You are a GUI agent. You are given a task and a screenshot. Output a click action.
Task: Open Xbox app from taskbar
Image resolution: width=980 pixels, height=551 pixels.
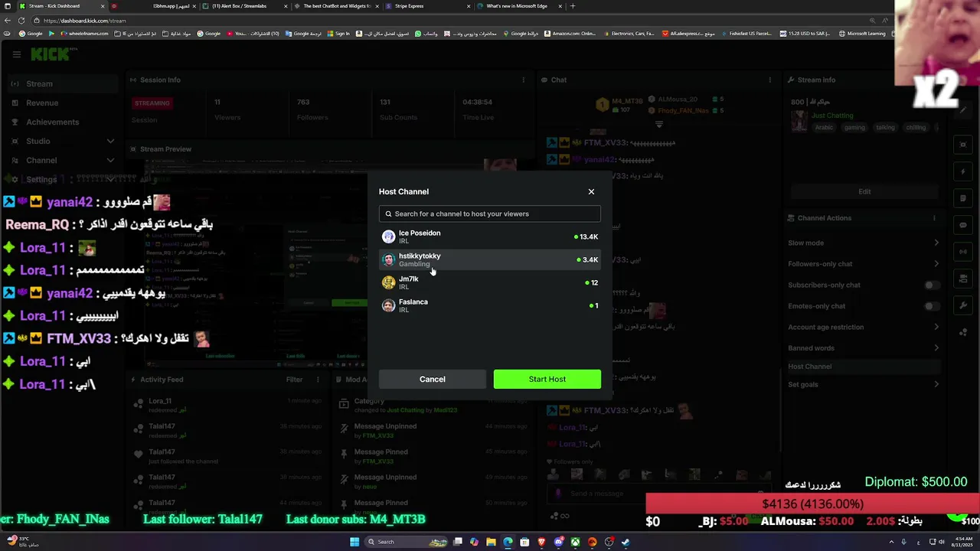click(x=575, y=542)
